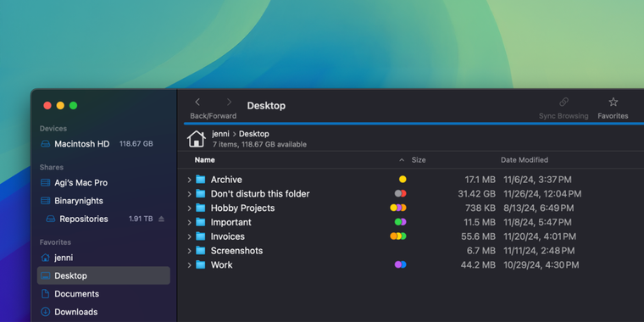Expand the Invoices folder
Viewport: 644px width, 322px height.
pyautogui.click(x=189, y=236)
